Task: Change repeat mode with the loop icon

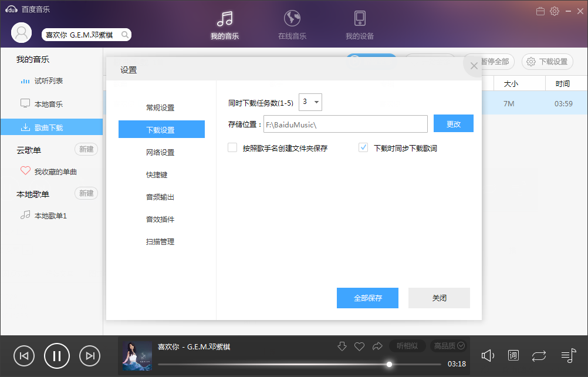Action: pyautogui.click(x=539, y=355)
